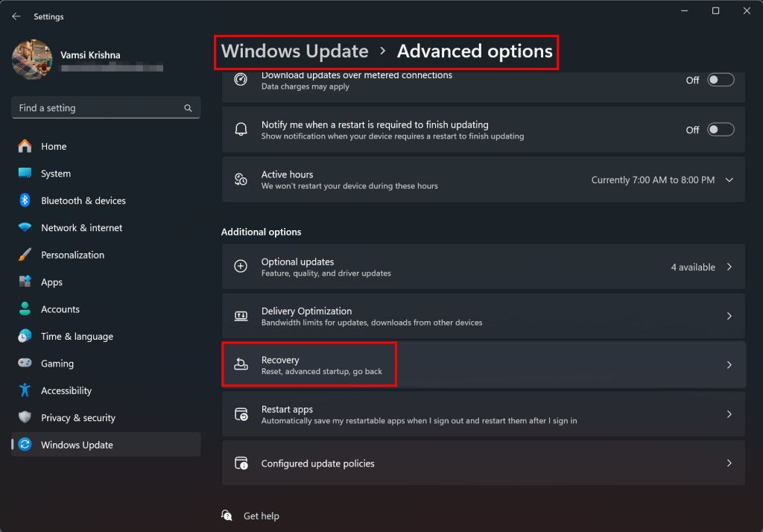Toggle restart notification switch
This screenshot has width=763, height=532.
click(x=721, y=130)
